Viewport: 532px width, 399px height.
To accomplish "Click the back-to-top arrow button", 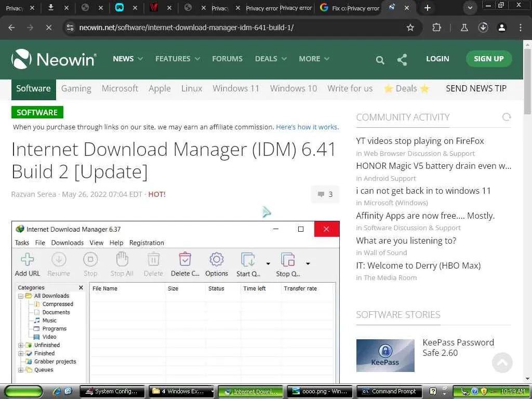I will [502, 362].
